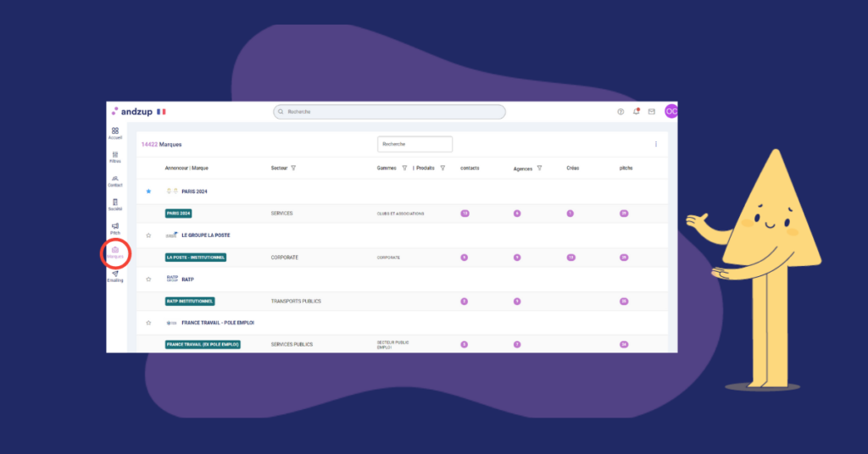Image resolution: width=868 pixels, height=454 pixels.
Task: Click the contacts column header
Action: pyautogui.click(x=470, y=168)
